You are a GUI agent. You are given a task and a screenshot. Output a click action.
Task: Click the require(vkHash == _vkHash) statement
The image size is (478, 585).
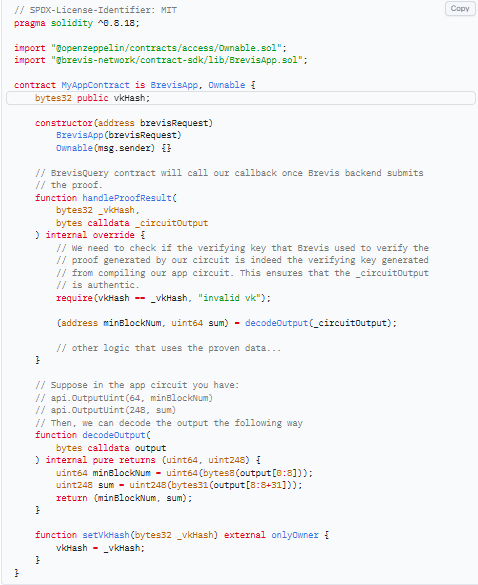point(163,298)
